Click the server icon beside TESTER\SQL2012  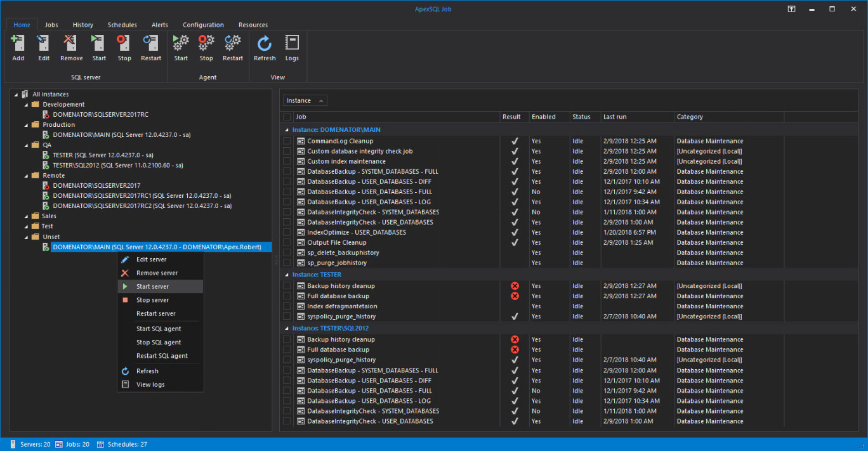point(46,166)
